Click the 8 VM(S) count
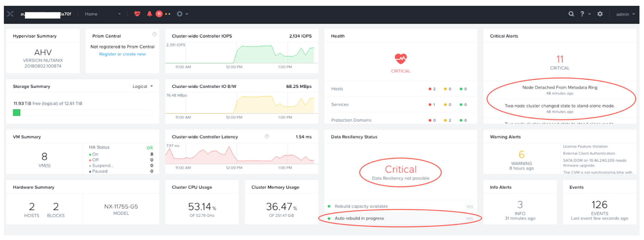 tap(44, 157)
